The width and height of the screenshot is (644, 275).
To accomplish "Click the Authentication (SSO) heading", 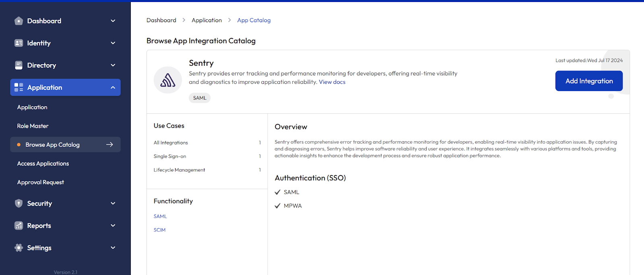I will point(310,178).
